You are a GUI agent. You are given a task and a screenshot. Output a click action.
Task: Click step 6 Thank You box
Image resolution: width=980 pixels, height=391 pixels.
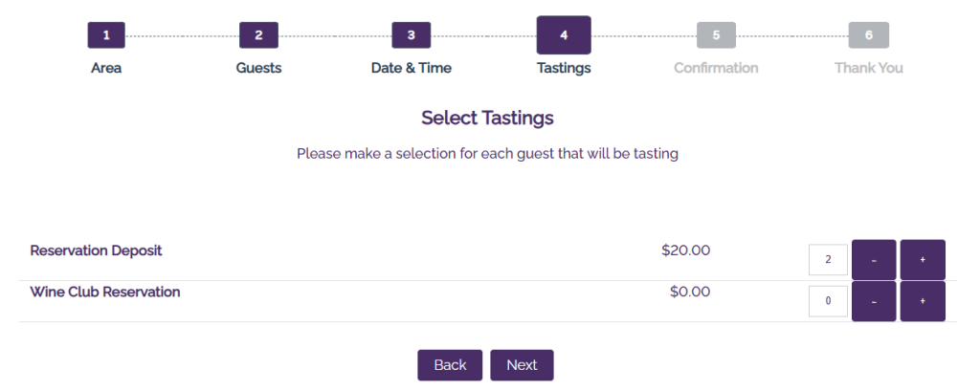pos(869,35)
